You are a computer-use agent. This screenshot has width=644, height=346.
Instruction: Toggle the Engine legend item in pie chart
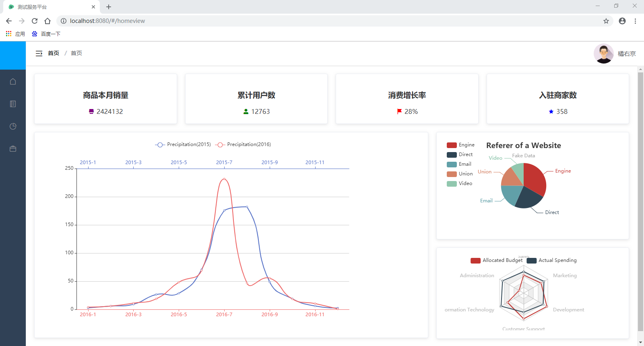pyautogui.click(x=461, y=145)
